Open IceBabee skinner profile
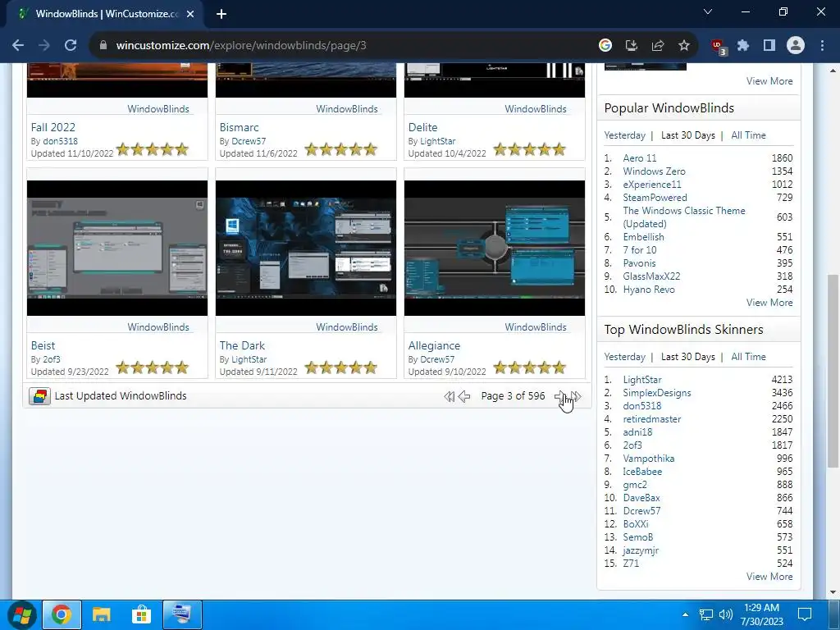The image size is (840, 630). coord(642,472)
